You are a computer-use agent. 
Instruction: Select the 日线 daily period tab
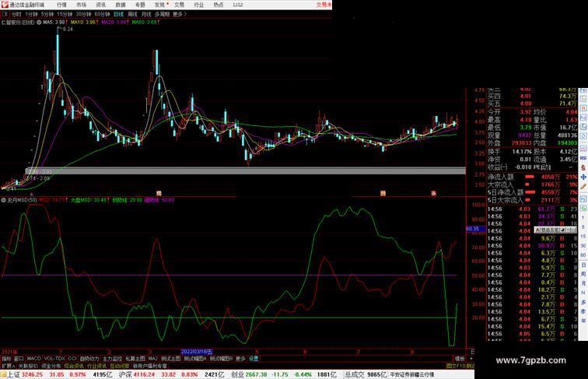(118, 14)
